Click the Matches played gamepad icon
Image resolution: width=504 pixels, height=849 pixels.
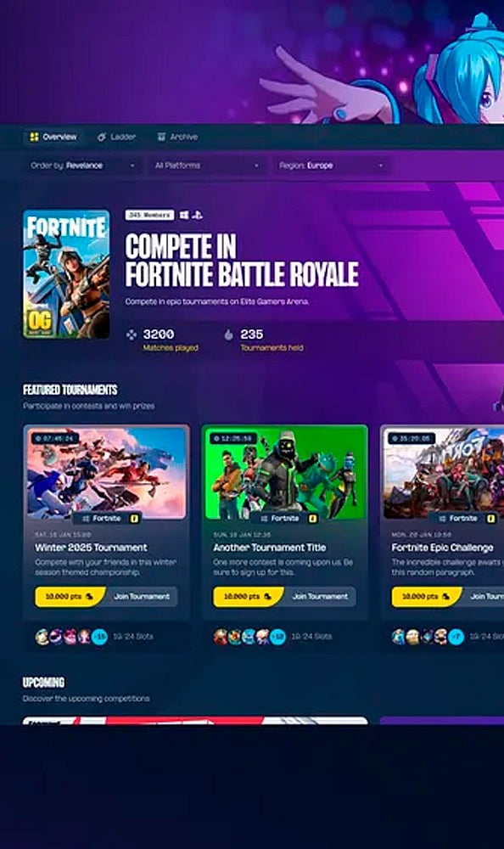(131, 335)
